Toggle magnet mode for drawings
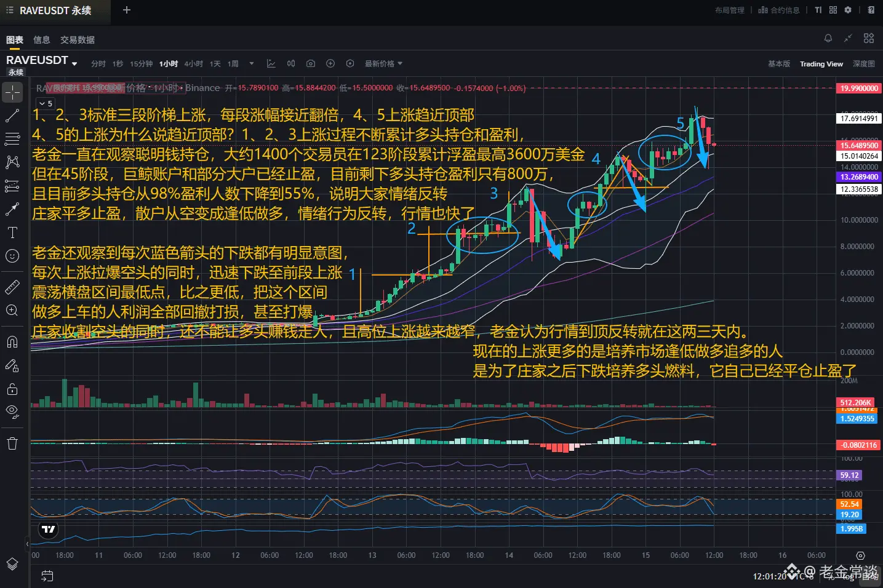The image size is (883, 588). 12,342
